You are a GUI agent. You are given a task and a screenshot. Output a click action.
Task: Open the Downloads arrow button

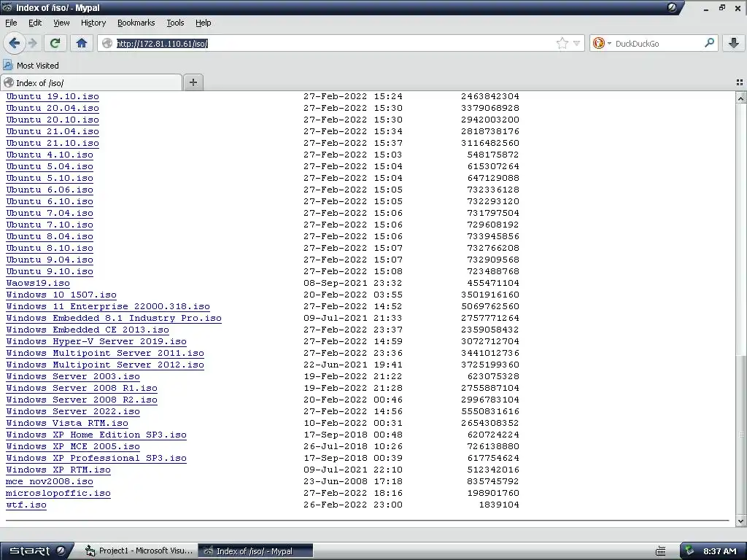[x=734, y=43]
